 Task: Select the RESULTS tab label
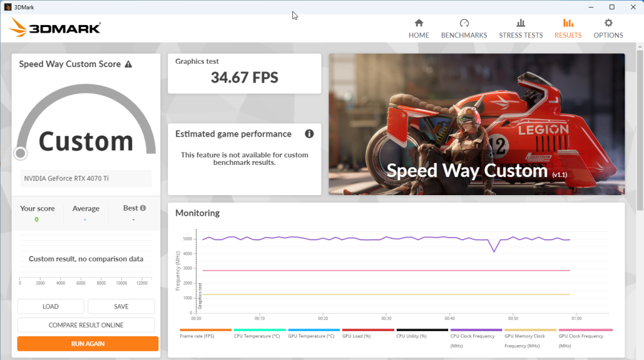point(568,35)
